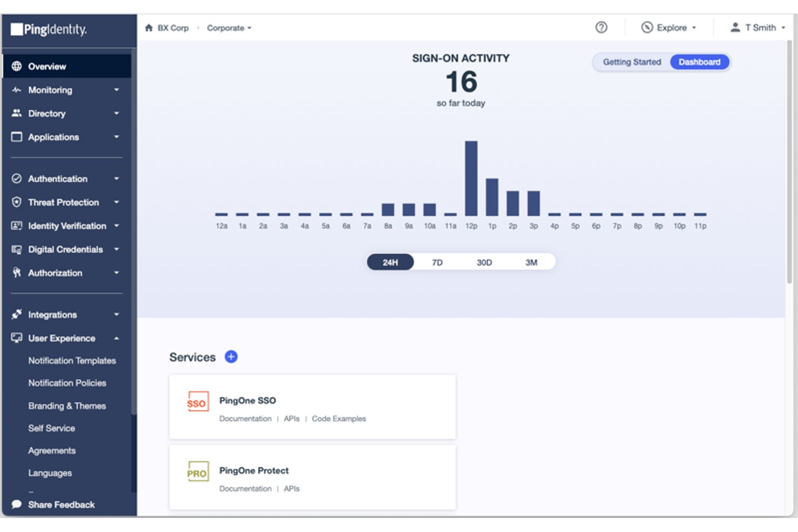The width and height of the screenshot is (798, 532).
Task: Click the Authentication checkmark icon
Action: [x=17, y=178]
